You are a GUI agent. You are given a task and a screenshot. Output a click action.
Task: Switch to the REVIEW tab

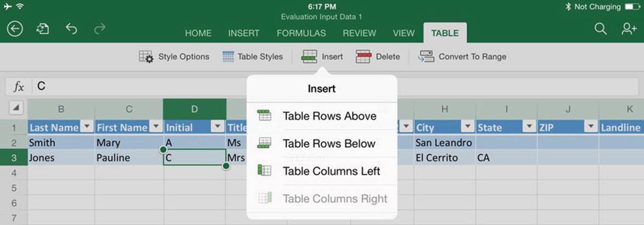coord(360,33)
